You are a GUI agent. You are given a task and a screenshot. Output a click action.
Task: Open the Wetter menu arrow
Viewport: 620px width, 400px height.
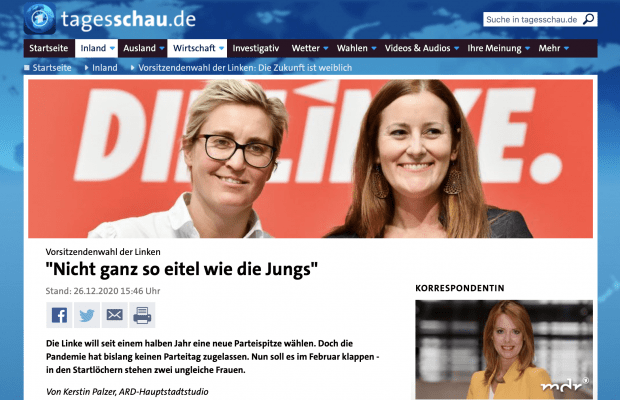click(x=326, y=48)
